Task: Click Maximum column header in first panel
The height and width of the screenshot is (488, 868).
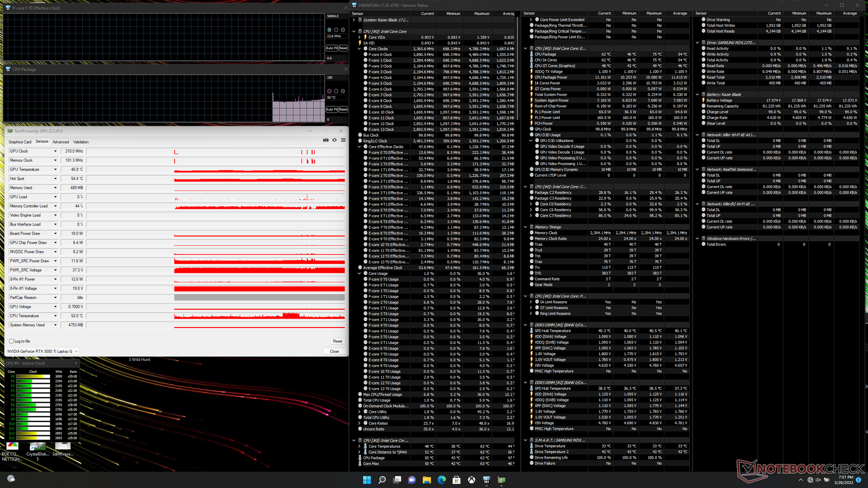Action: point(481,14)
